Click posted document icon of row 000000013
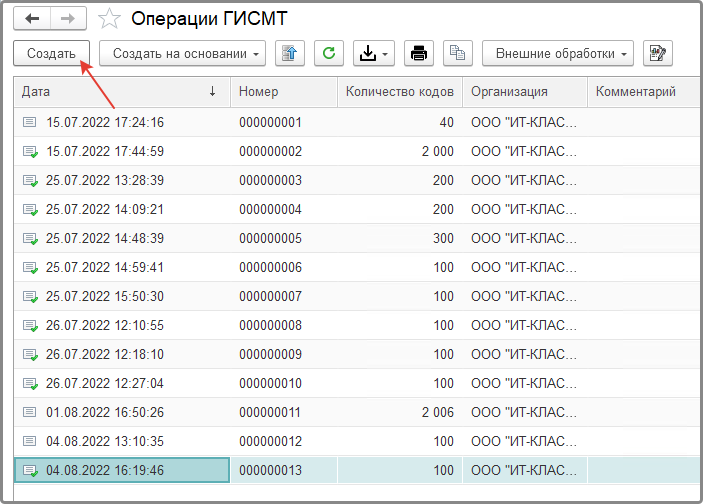This screenshot has width=703, height=504. pos(30,470)
